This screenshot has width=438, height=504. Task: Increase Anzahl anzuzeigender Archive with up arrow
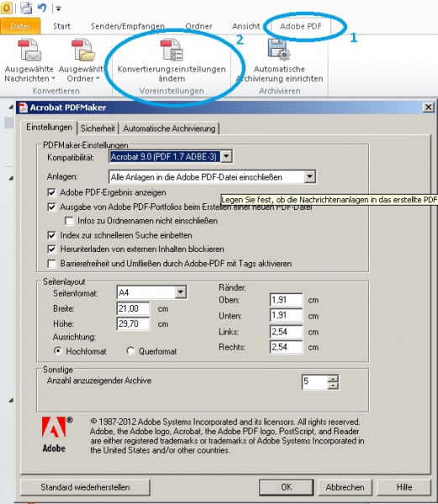point(333,378)
